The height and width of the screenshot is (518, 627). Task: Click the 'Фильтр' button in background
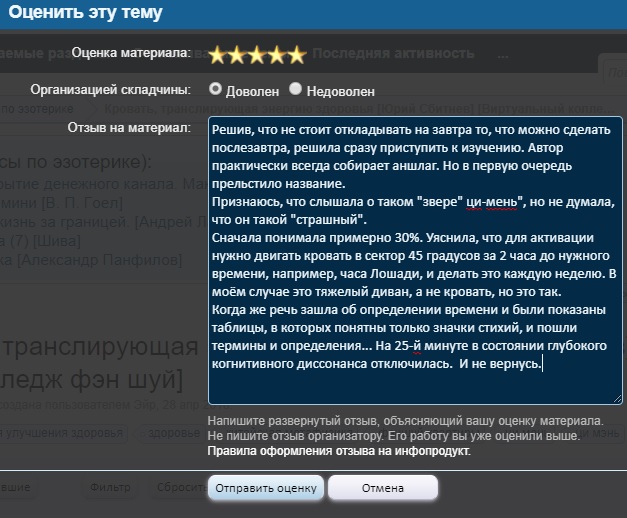pos(110,488)
